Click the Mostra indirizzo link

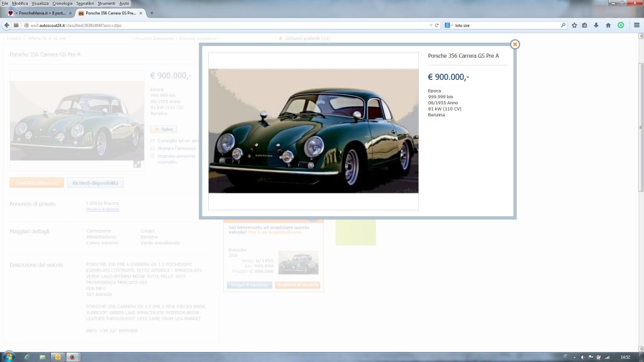click(x=103, y=209)
